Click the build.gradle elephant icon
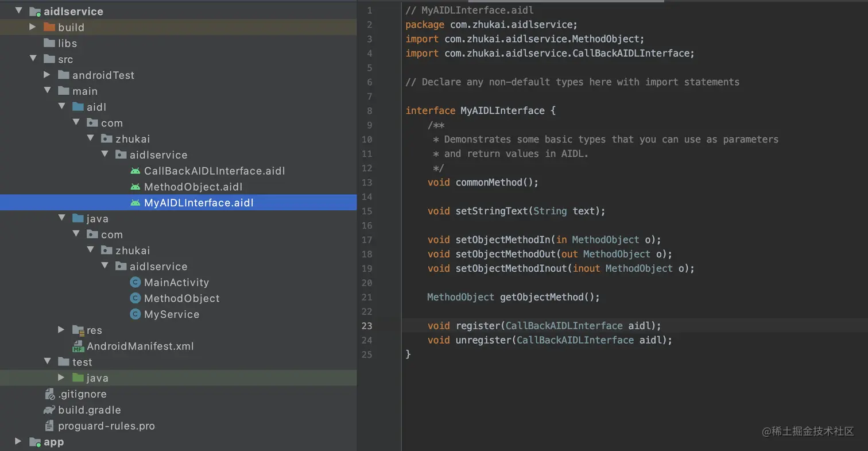The width and height of the screenshot is (868, 451). tap(49, 410)
